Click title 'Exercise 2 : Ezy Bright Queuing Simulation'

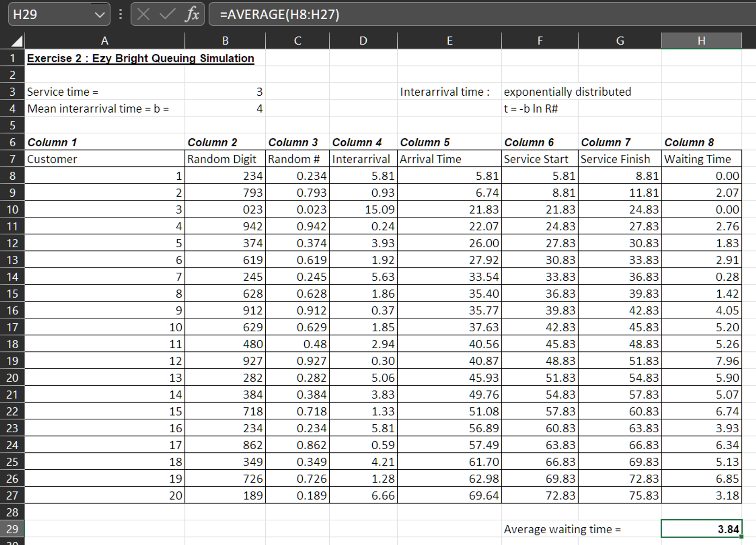(x=141, y=58)
